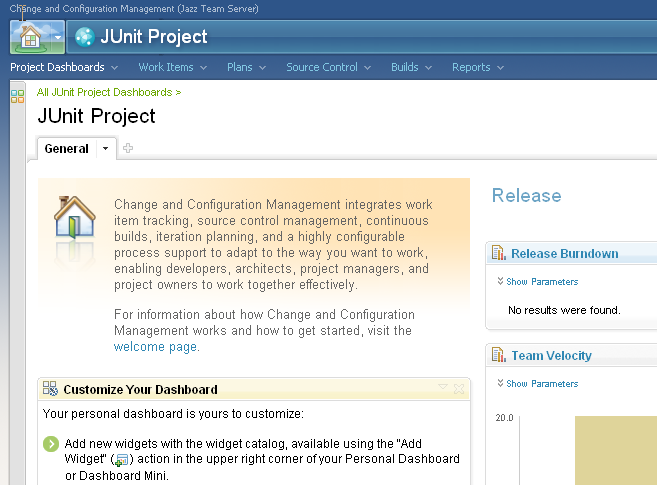
Task: Select the General tab
Action: pos(67,149)
